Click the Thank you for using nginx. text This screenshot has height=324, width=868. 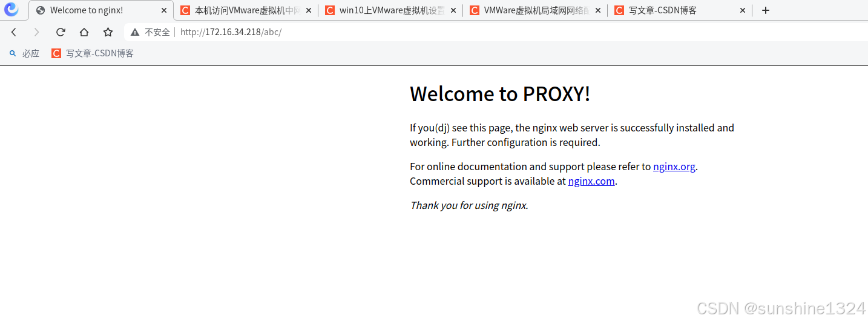pos(469,205)
